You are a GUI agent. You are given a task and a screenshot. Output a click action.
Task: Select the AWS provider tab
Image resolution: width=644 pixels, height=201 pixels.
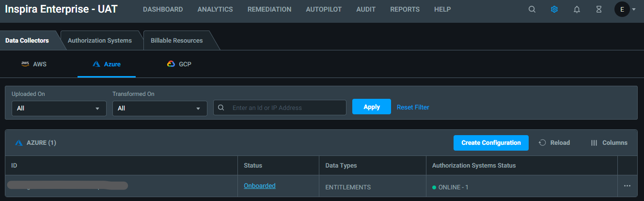click(x=34, y=64)
